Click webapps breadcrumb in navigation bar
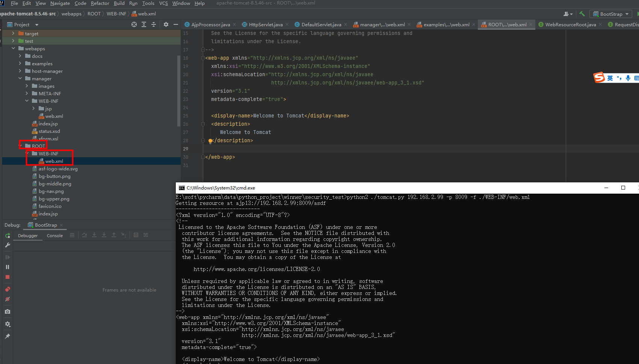The image size is (639, 364). tap(71, 14)
